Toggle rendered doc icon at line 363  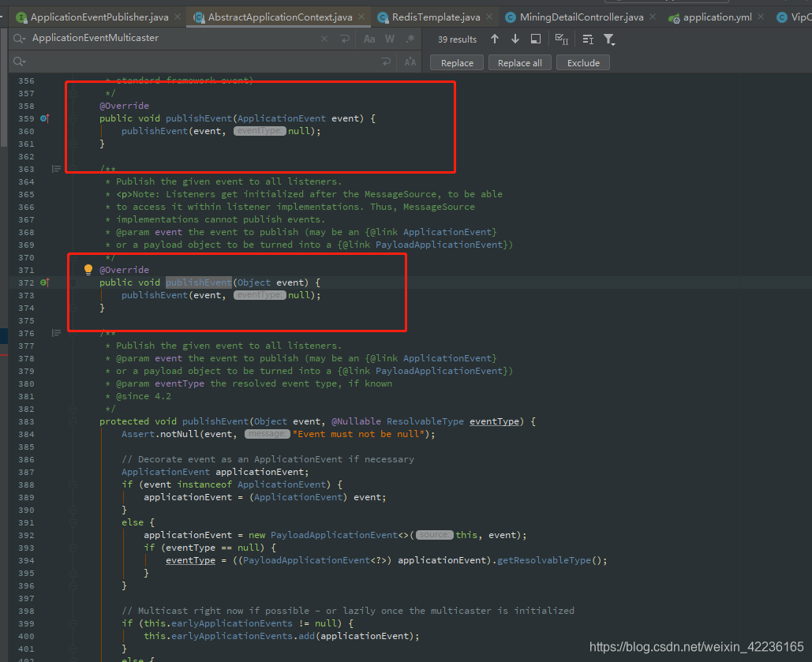57,169
